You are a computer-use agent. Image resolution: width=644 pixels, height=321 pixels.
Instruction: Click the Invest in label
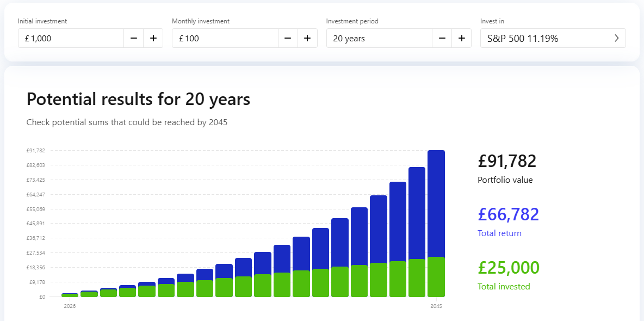[x=492, y=21]
